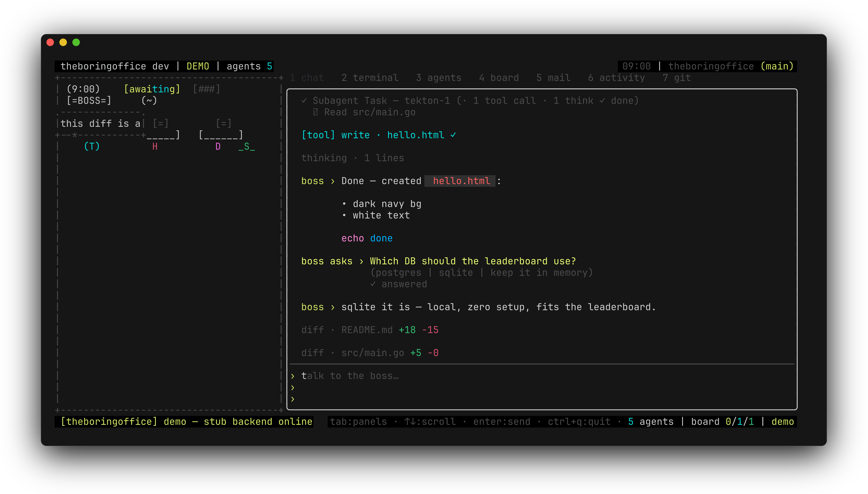Click the 'tab:panels' hint in status bar
This screenshot has height=494, width=868.
(x=358, y=421)
